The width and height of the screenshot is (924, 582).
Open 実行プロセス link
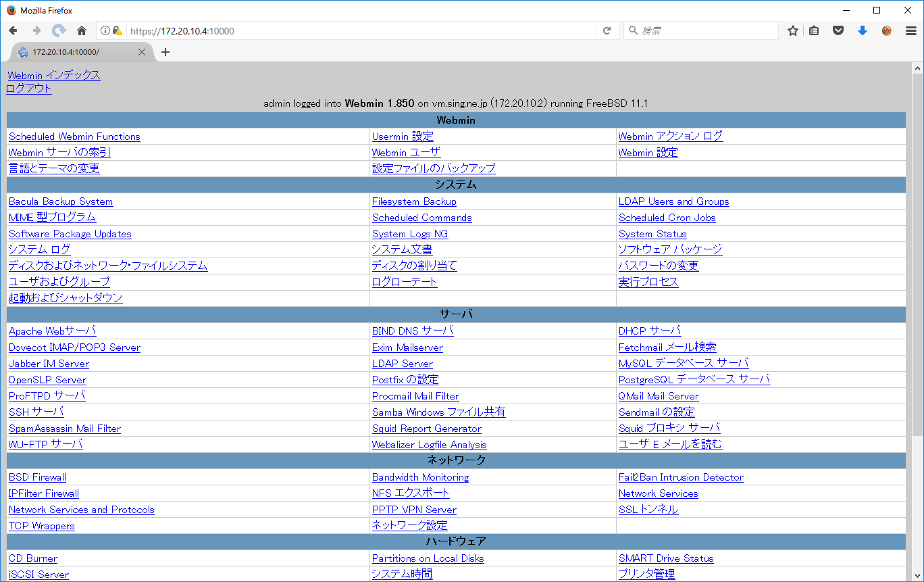click(x=648, y=282)
